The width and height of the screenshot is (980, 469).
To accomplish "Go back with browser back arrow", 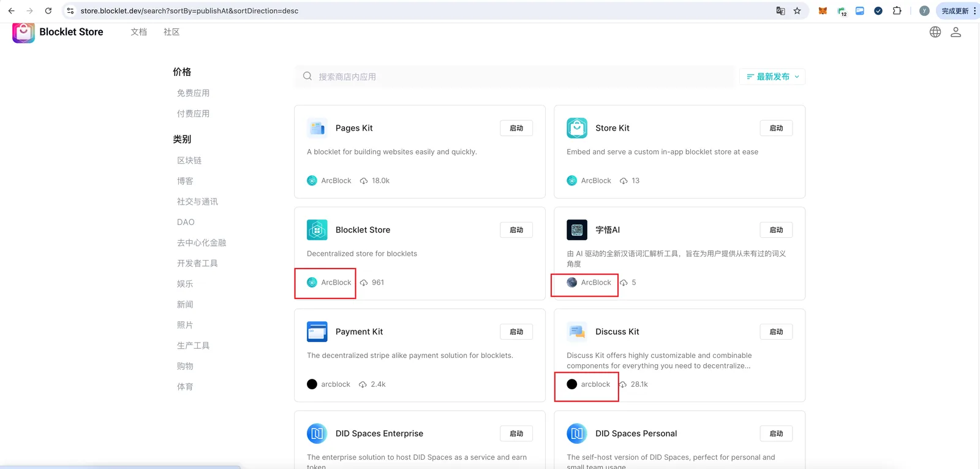I will (x=11, y=10).
